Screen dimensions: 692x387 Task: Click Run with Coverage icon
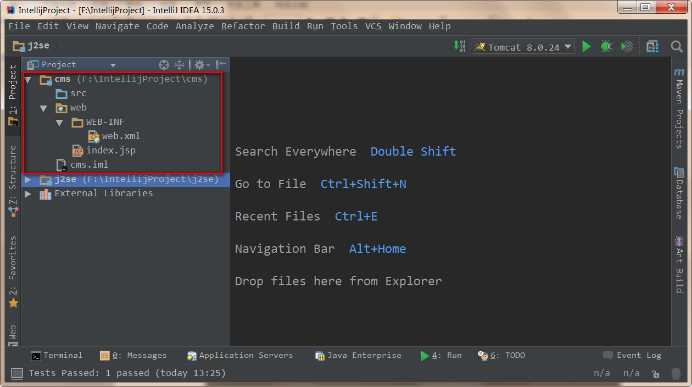pos(626,46)
